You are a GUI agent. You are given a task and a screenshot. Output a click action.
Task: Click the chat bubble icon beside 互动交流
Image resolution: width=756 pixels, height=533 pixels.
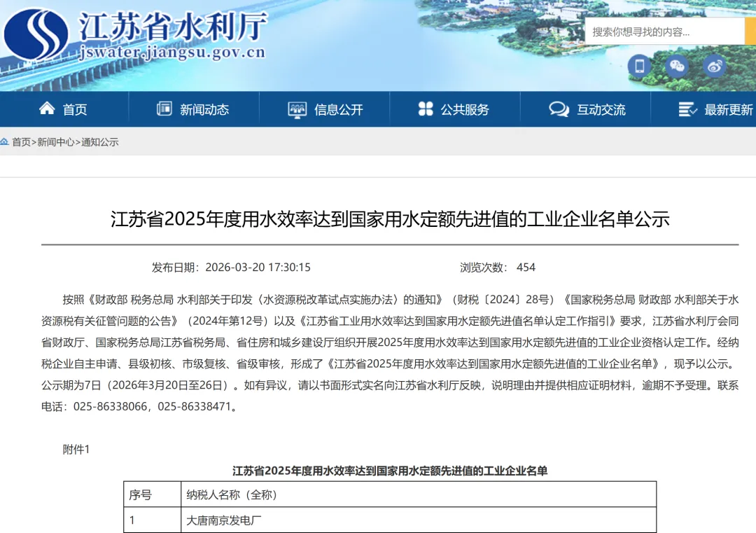click(559, 109)
